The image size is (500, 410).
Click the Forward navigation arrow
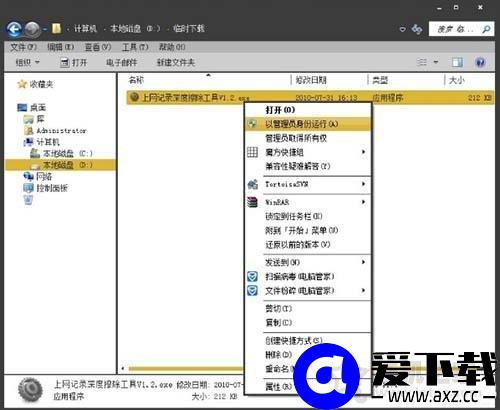click(33, 29)
